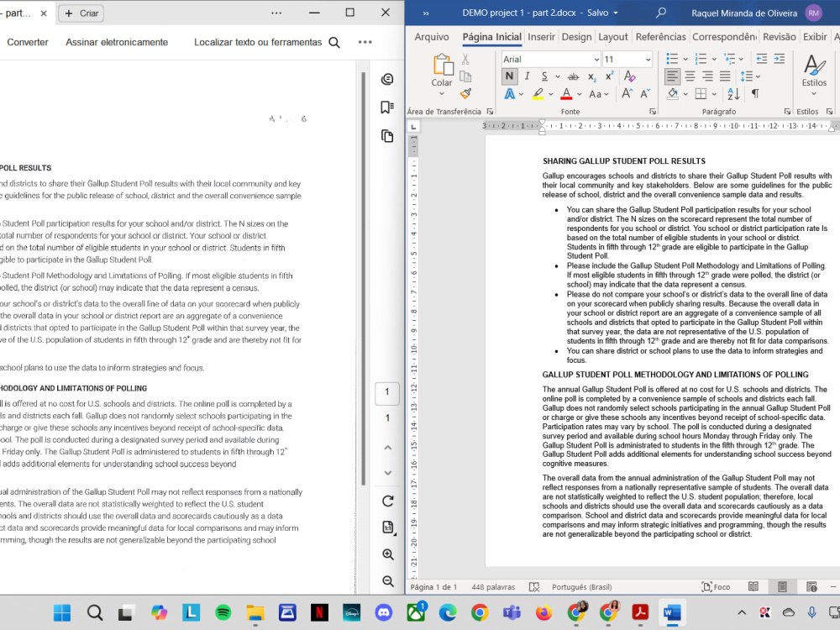Toggle strikethrough ab formatting
Image resolution: width=840 pixels, height=630 pixels.
pyautogui.click(x=573, y=76)
